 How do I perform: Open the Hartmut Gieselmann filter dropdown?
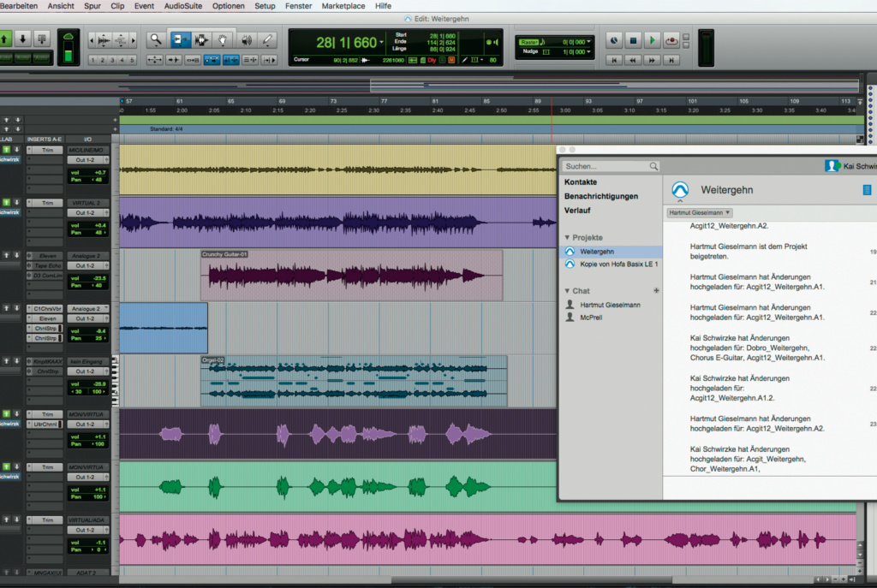tap(700, 212)
